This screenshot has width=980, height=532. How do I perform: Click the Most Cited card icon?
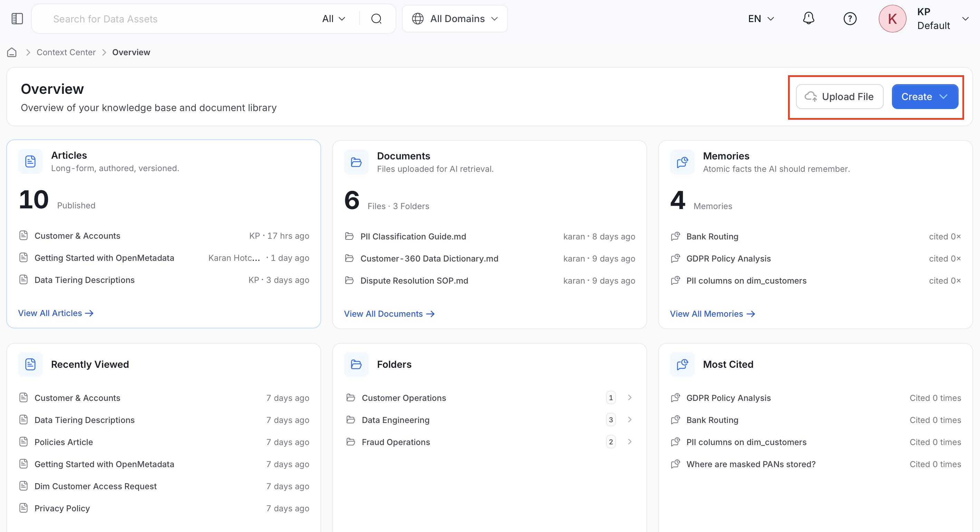click(682, 364)
